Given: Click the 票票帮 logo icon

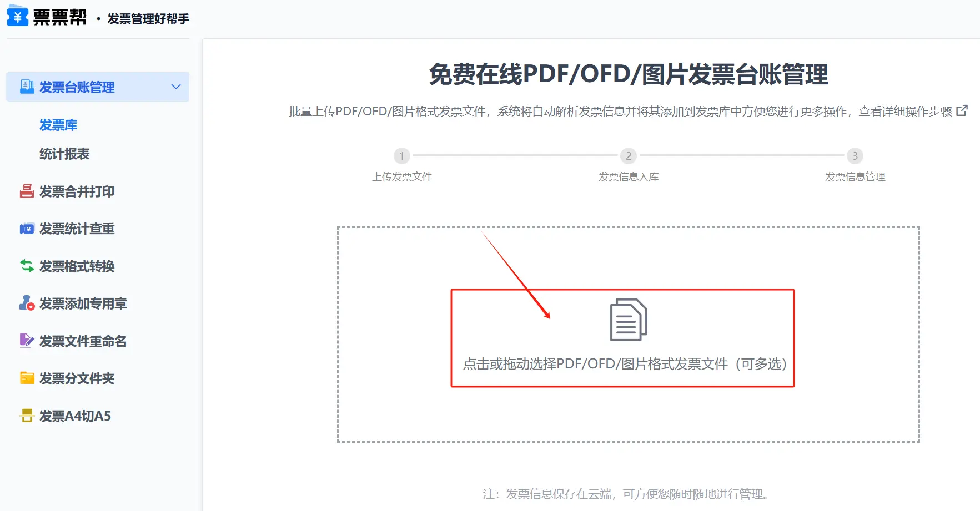Looking at the screenshot, I should tap(17, 16).
